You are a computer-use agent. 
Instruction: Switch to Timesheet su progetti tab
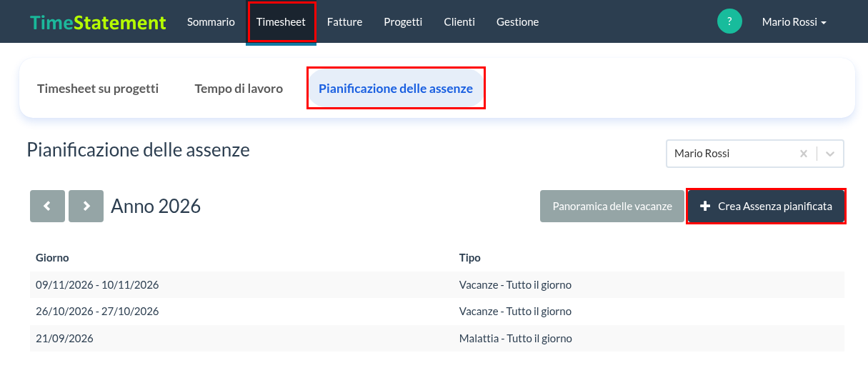coord(98,89)
